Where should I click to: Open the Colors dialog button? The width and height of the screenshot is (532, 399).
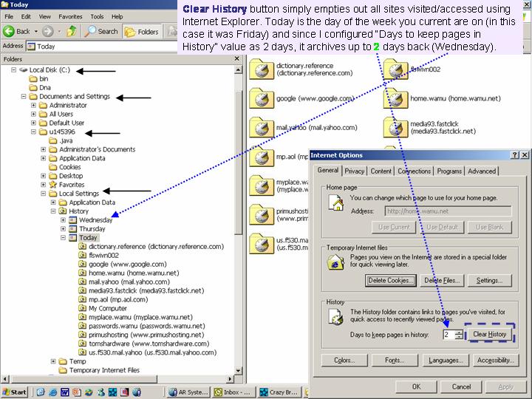344,361
